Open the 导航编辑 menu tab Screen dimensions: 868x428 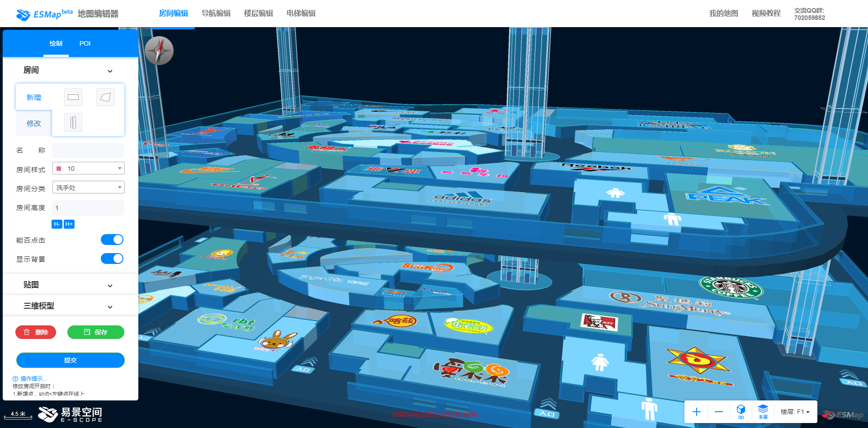click(x=216, y=14)
